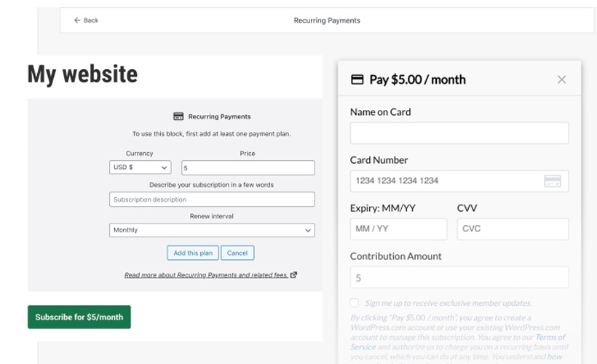Click card icon inside Card Number field
Image resolution: width=597 pixels, height=364 pixels.
[552, 181]
